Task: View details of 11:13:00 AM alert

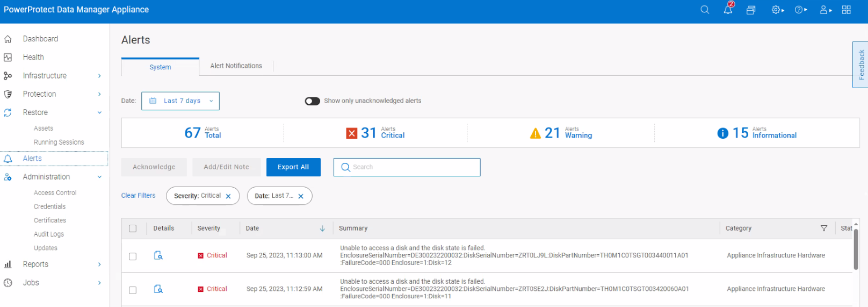Action: (158, 255)
